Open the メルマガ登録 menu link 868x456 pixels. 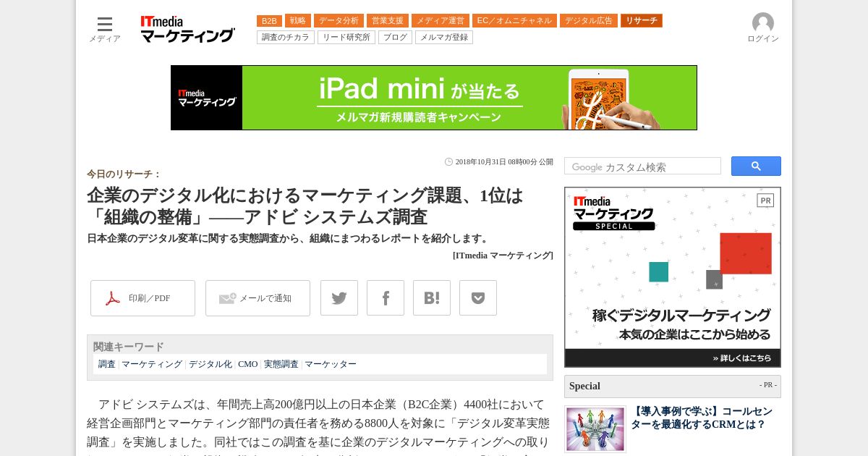(x=444, y=37)
